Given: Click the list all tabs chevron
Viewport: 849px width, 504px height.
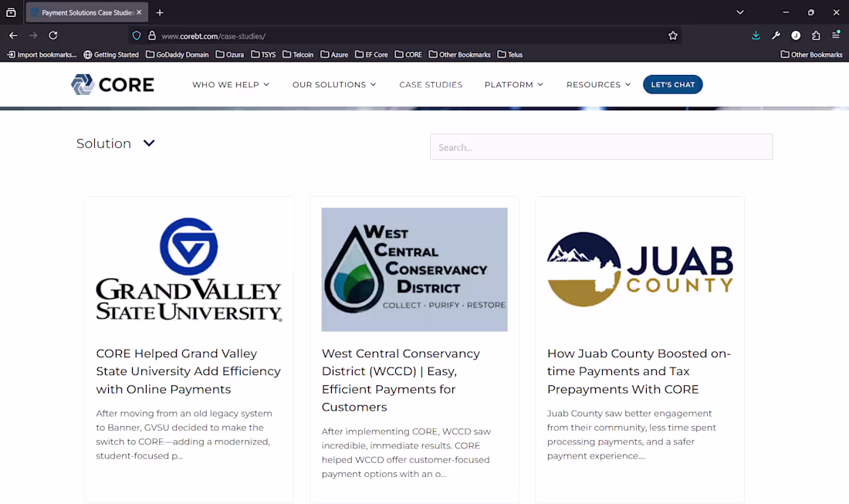Looking at the screenshot, I should click(740, 12).
